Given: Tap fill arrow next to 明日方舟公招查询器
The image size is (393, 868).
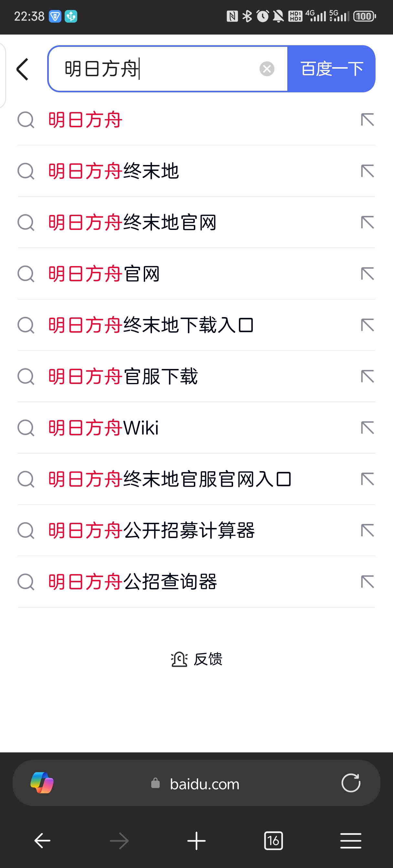Looking at the screenshot, I should (x=367, y=582).
